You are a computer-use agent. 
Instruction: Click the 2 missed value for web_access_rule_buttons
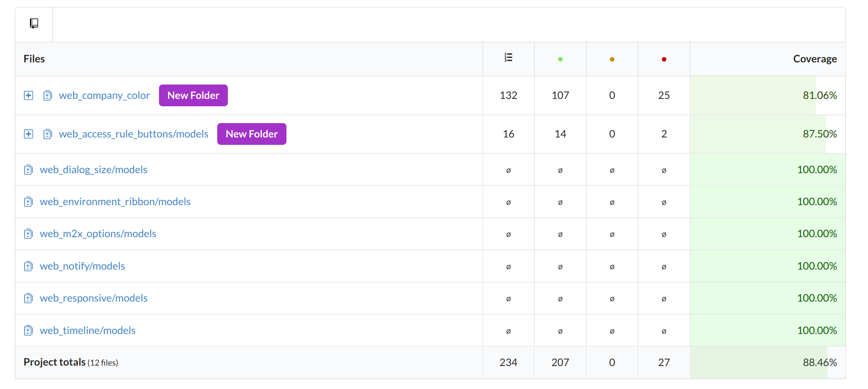tap(664, 134)
